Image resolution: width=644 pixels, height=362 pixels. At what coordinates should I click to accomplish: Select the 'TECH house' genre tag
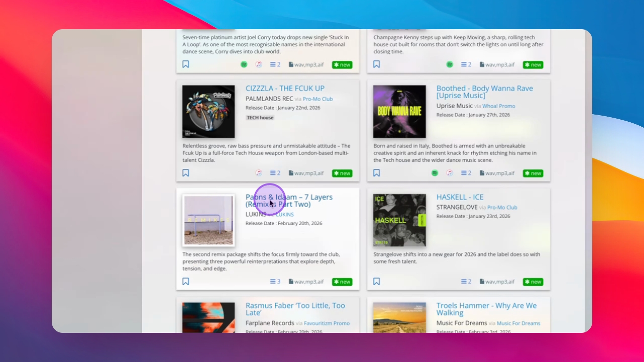click(x=260, y=118)
